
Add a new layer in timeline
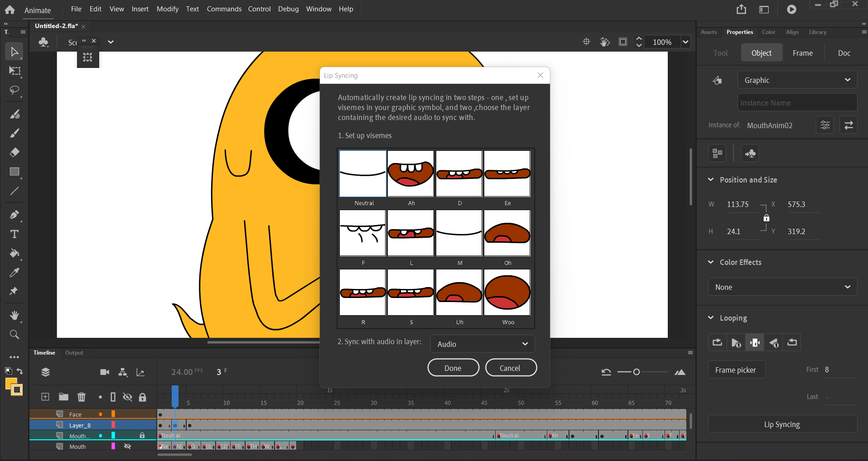click(45, 397)
